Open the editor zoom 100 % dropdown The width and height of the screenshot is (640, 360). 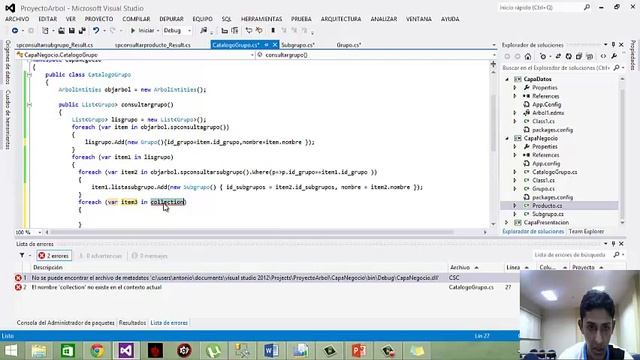[x=29, y=232]
